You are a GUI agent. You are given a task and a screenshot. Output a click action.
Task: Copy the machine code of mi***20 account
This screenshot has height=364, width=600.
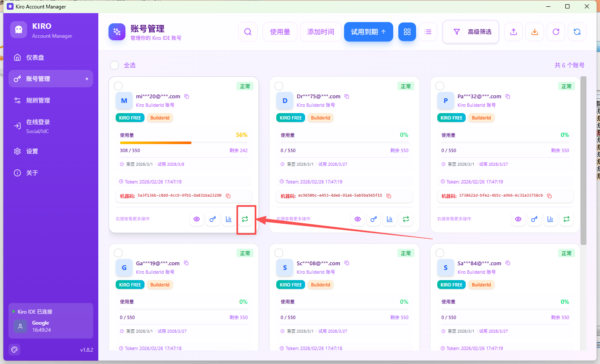(228, 196)
